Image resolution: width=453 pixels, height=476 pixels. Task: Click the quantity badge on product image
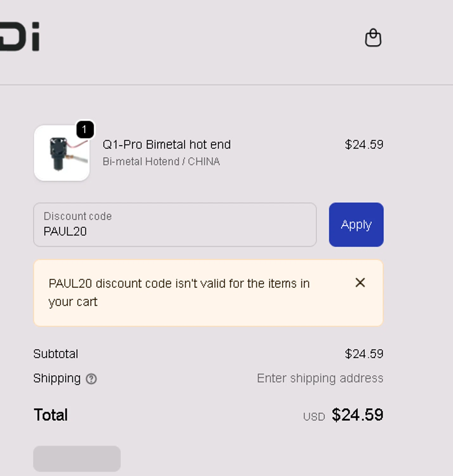point(85,129)
